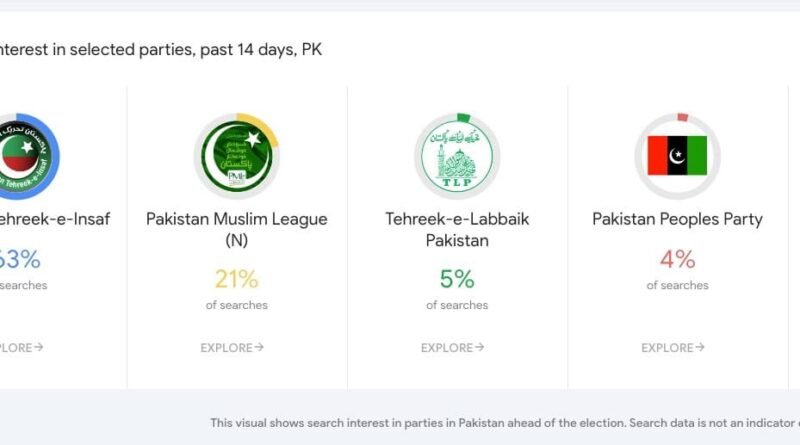Image resolution: width=800 pixels, height=445 pixels.
Task: Click the Tehreek-e-Labbaik Pakistan party name
Action: 457,229
